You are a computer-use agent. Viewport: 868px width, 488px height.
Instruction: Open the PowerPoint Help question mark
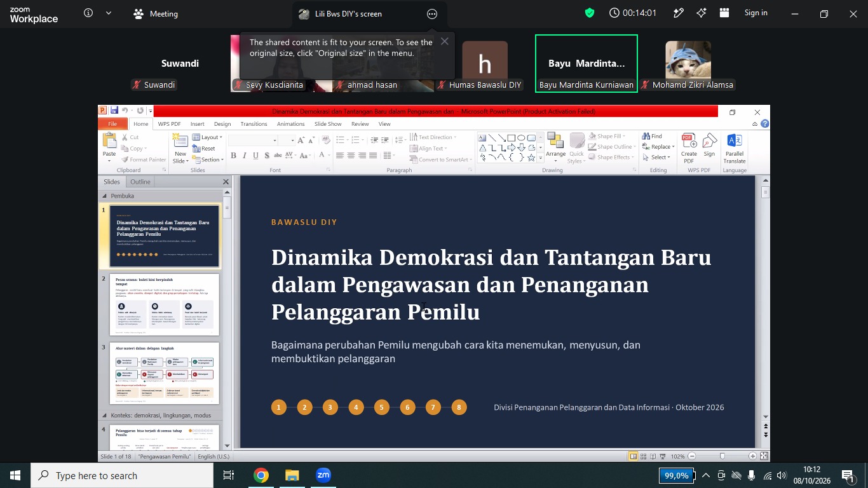[764, 124]
